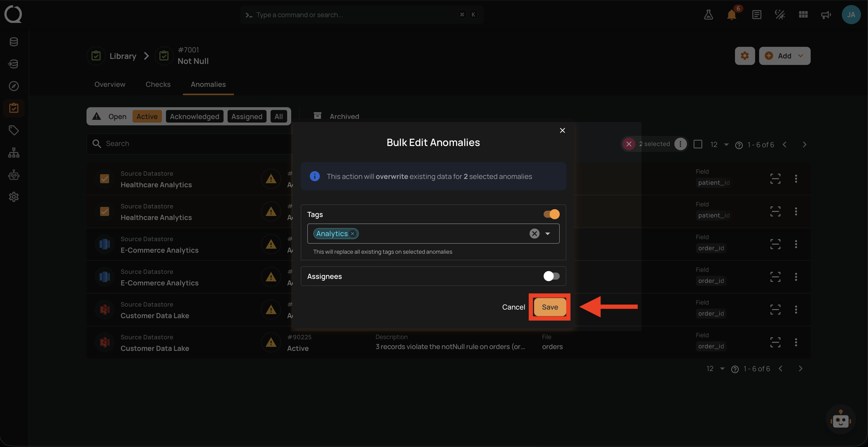Click the Not Null check title

point(193,61)
